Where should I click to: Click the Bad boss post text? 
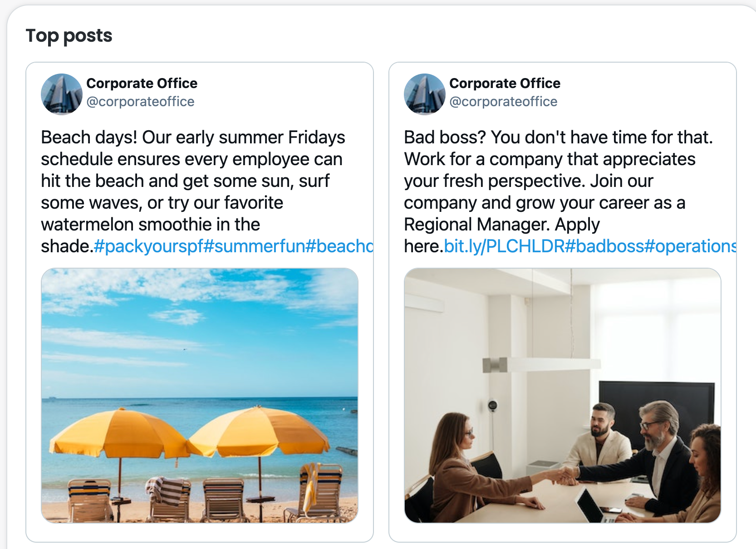554,181
